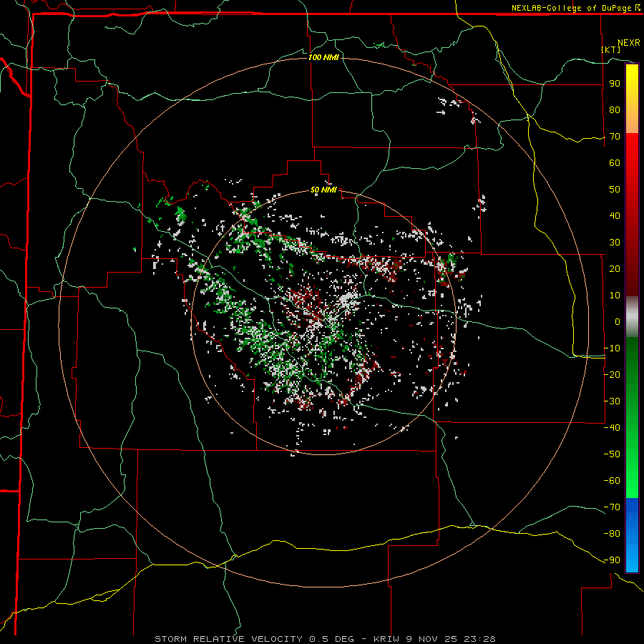Click the 40 value on the velocity scale
This screenshot has width=644, height=644.
(x=615, y=216)
